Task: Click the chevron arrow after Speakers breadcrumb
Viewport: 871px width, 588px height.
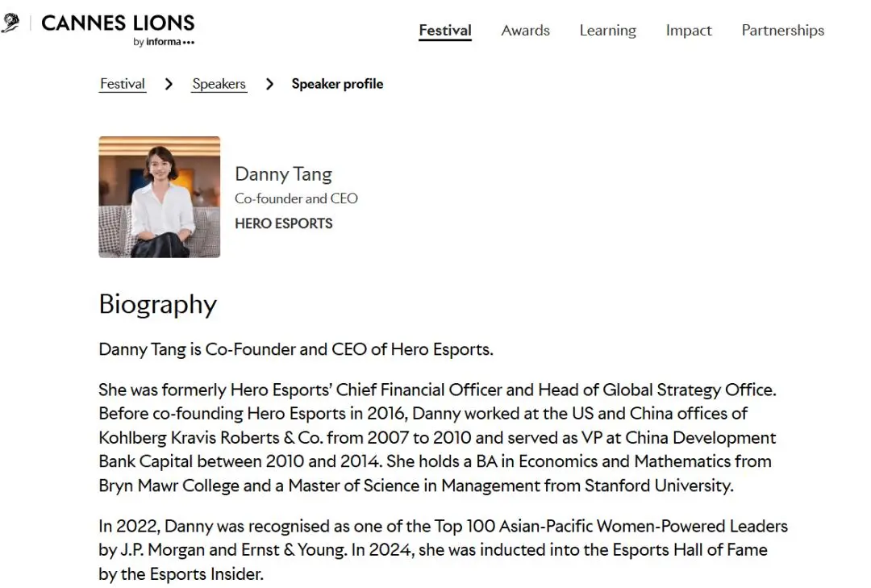Action: (x=269, y=84)
